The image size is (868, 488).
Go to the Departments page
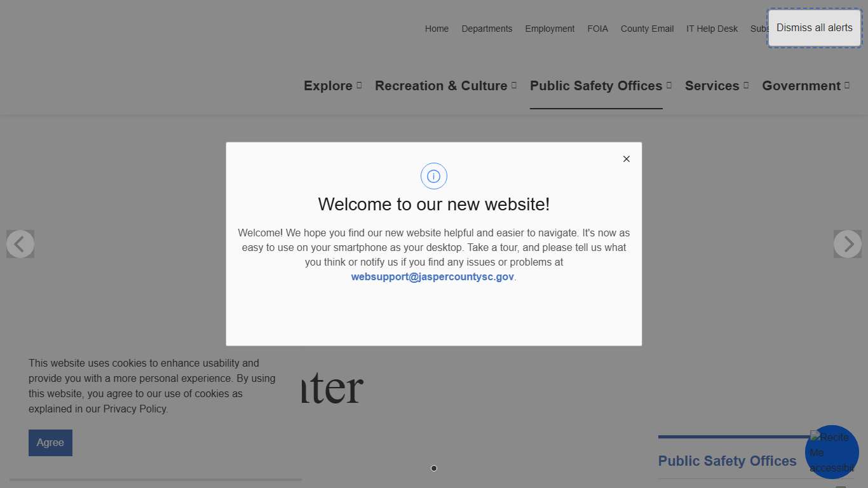coord(487,29)
